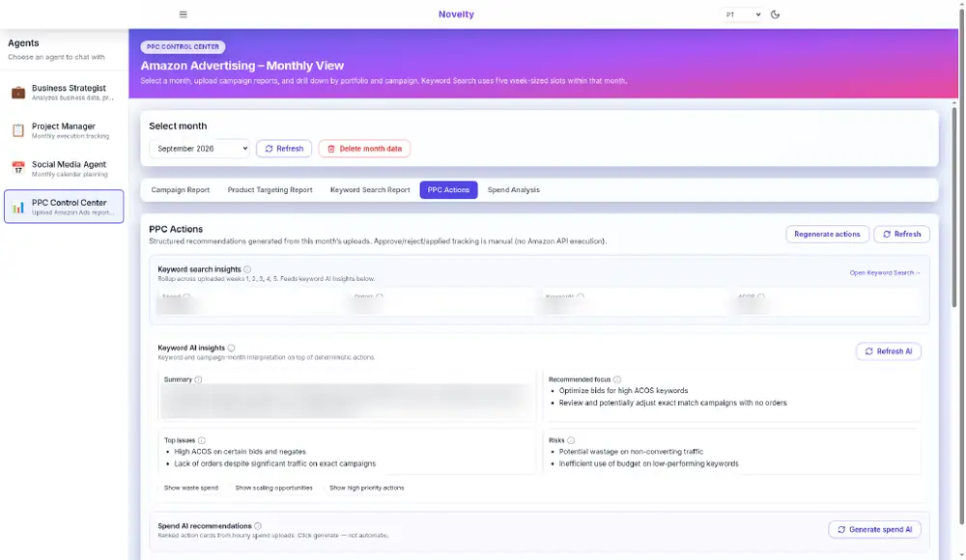Click the Regenerate actions button
Image resolution: width=966 pixels, height=560 pixels.
827,234
